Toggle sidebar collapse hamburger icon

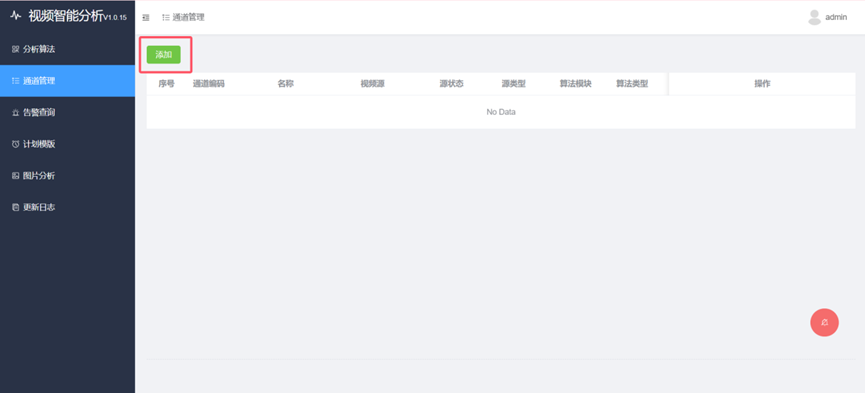point(146,18)
